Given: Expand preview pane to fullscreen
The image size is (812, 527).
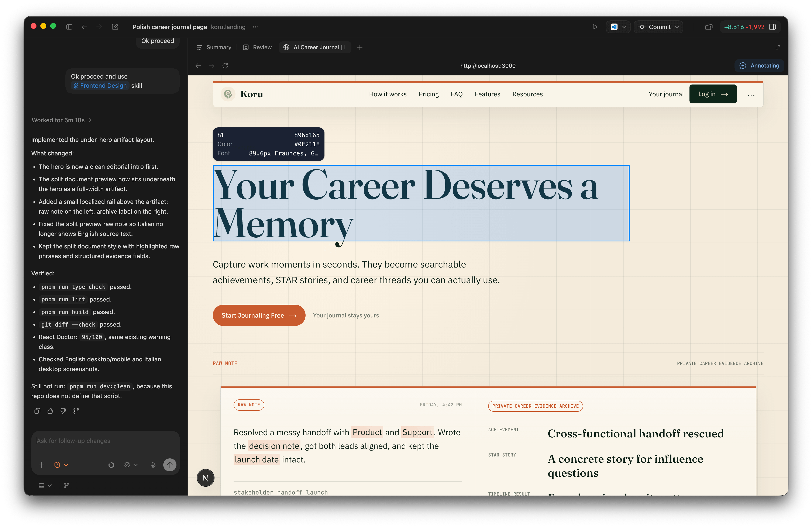Looking at the screenshot, I should pos(778,47).
